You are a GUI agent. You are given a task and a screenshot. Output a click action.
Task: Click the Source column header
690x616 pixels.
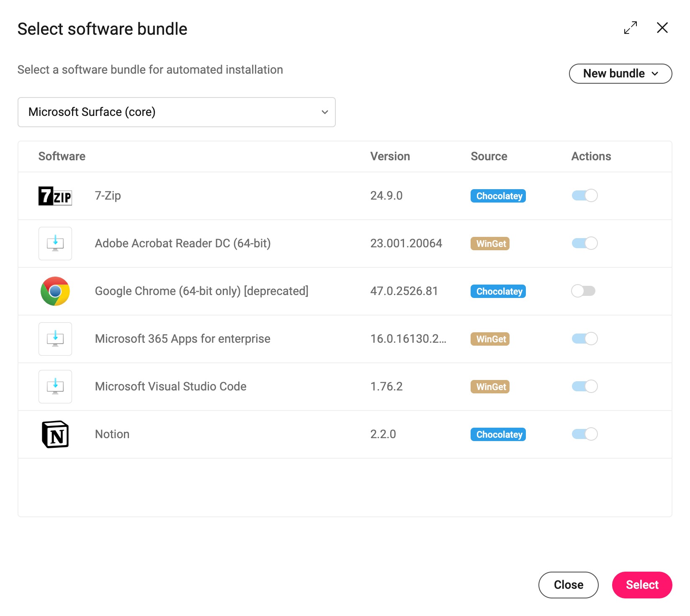[x=489, y=157]
